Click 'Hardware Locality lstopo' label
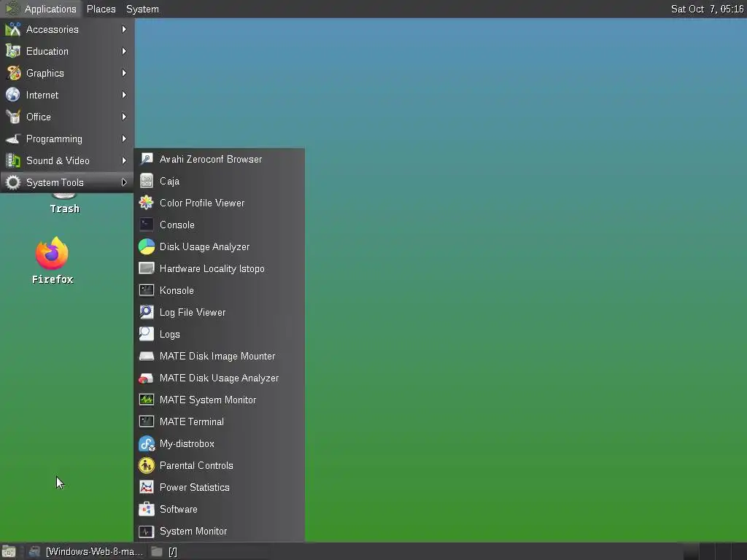The width and height of the screenshot is (747, 560). [212, 268]
